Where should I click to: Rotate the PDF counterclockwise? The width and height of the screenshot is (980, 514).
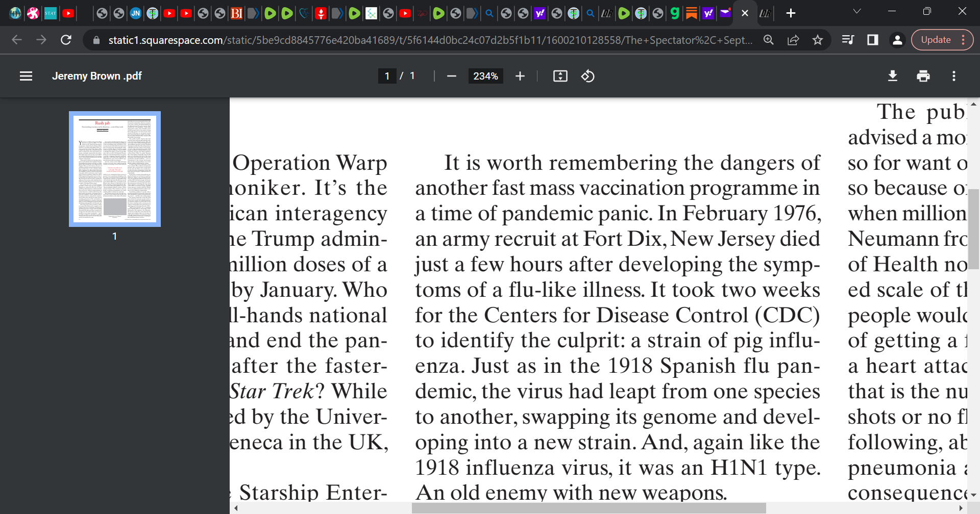click(x=587, y=76)
